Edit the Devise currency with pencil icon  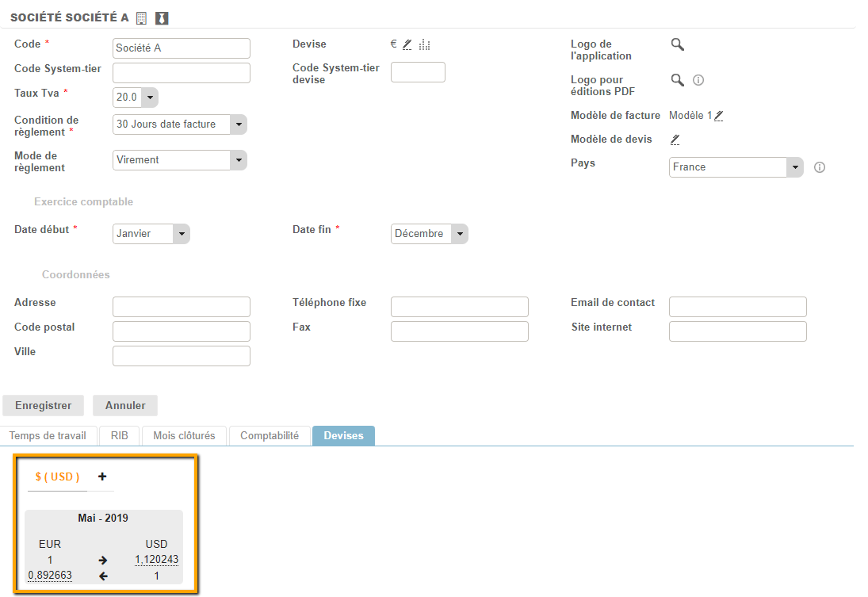(407, 44)
